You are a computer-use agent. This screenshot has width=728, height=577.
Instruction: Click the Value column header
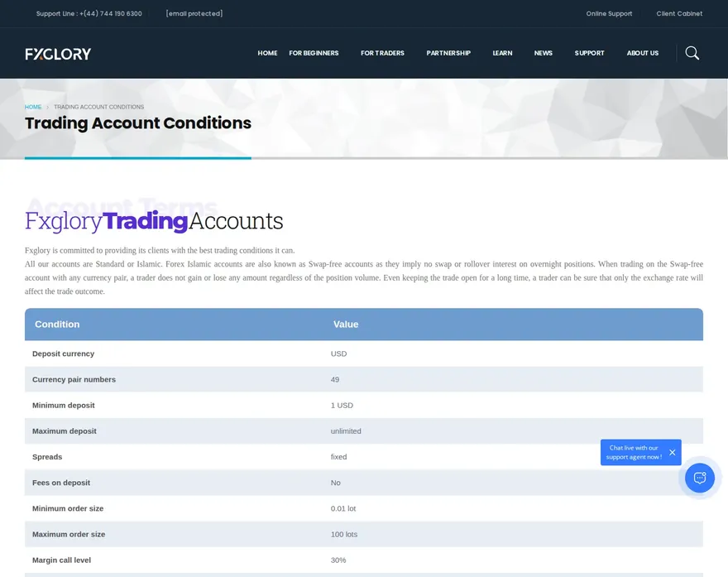pyautogui.click(x=346, y=325)
